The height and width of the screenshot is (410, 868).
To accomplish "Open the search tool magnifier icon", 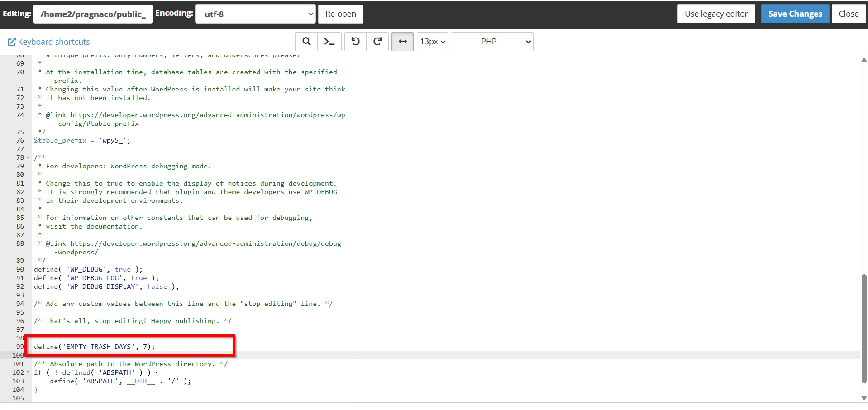I will click(306, 42).
